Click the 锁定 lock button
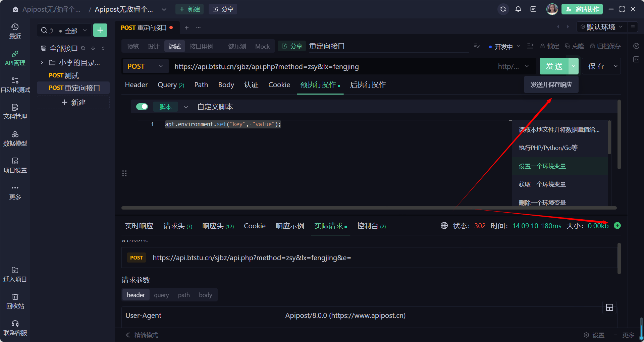Viewport: 644px width, 342px height. pyautogui.click(x=549, y=46)
